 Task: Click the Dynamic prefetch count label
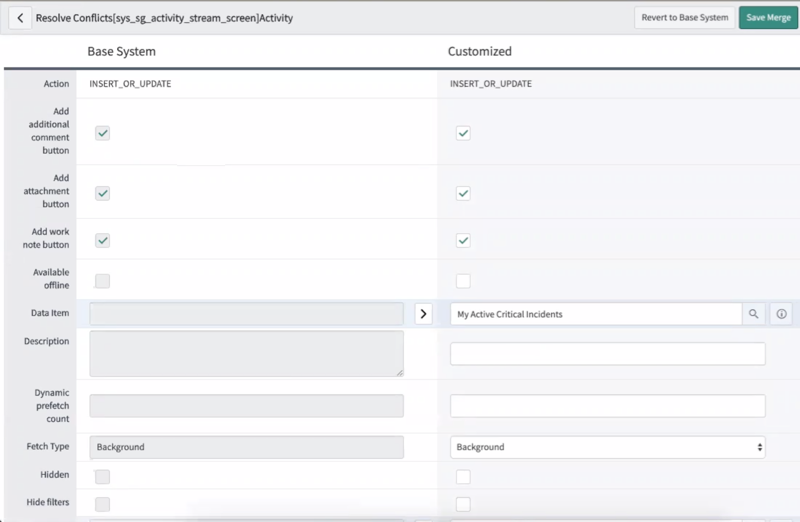pos(52,406)
